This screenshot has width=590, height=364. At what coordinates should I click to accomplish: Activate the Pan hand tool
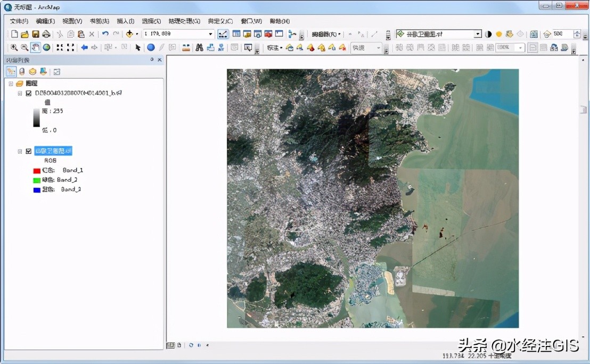[x=36, y=47]
